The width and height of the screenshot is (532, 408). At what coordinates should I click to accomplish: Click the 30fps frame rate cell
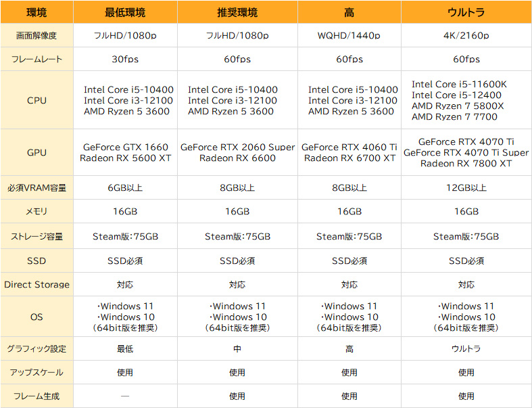pos(125,59)
